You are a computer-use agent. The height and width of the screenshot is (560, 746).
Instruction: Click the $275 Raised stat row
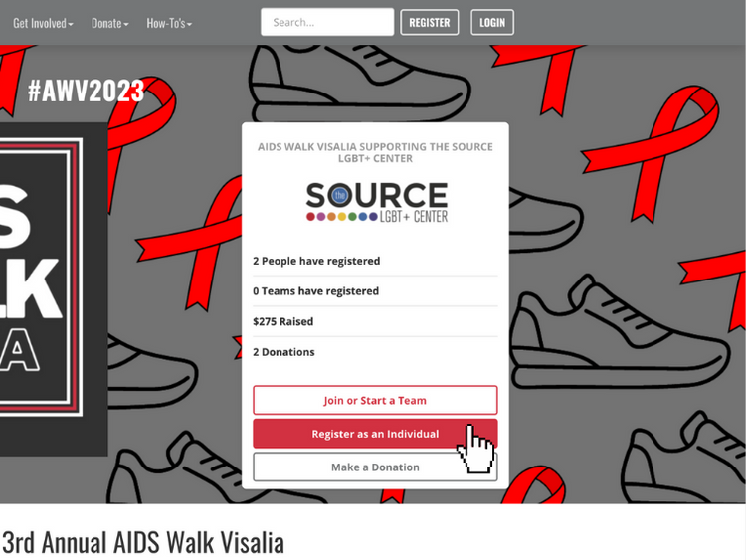click(x=375, y=321)
